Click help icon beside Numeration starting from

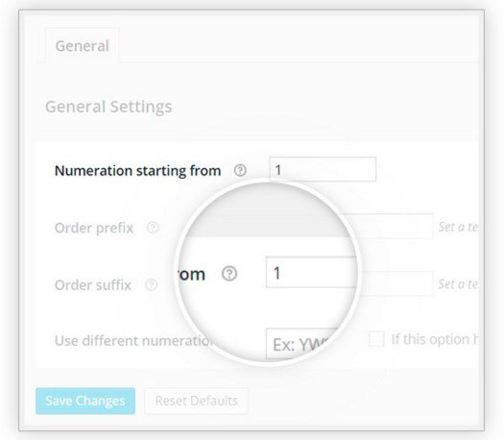pyautogui.click(x=240, y=170)
